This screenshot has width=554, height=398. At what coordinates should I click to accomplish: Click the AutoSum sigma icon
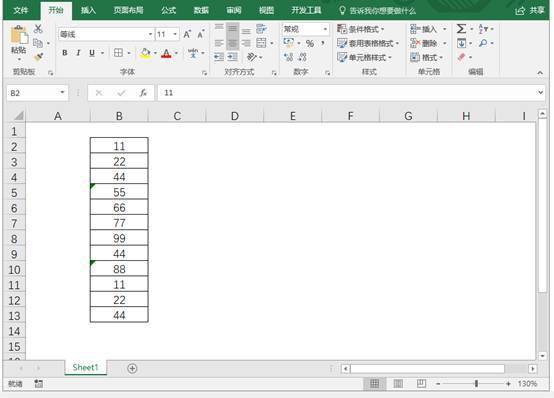(x=461, y=29)
